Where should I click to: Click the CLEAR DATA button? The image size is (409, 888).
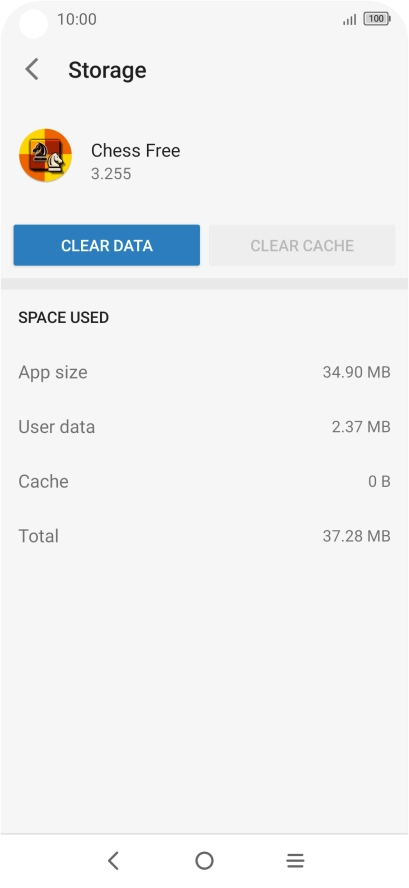pyautogui.click(x=106, y=245)
